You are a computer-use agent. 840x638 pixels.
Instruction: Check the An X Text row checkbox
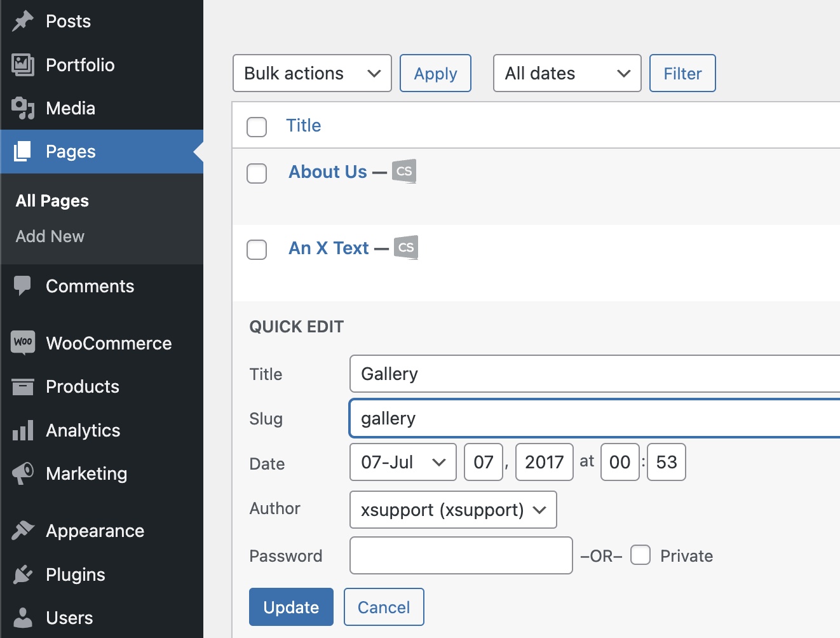(x=257, y=250)
